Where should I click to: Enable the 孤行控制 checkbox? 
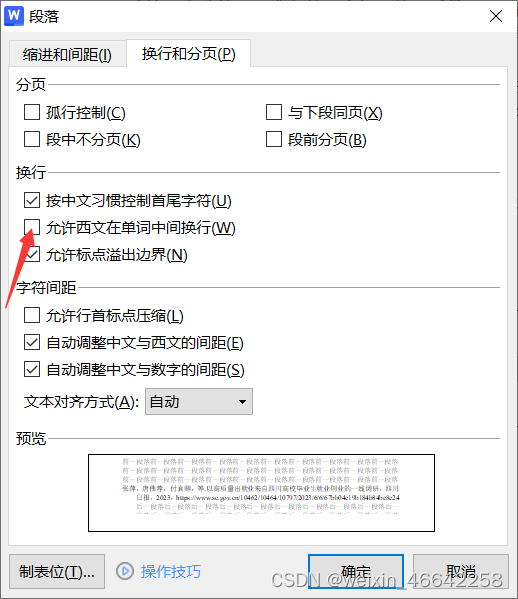[x=32, y=112]
